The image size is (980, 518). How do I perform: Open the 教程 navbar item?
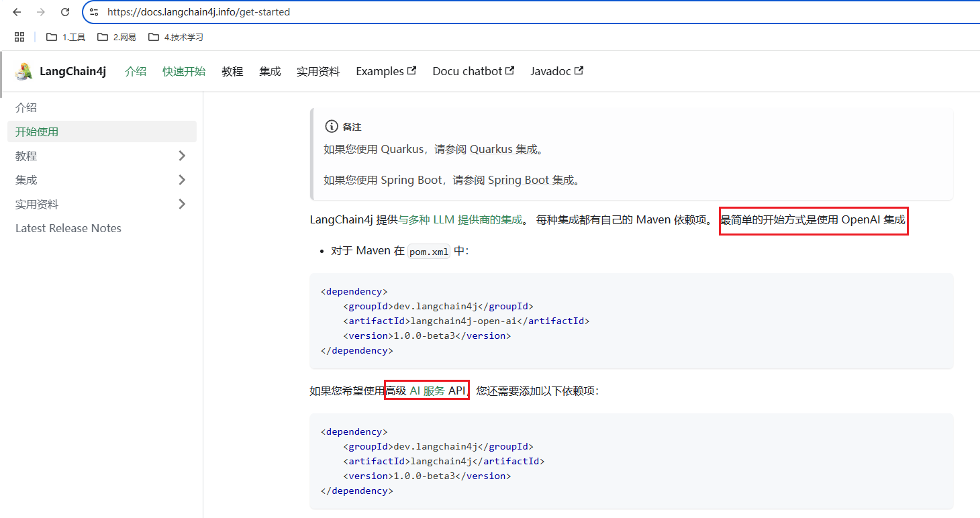(232, 71)
